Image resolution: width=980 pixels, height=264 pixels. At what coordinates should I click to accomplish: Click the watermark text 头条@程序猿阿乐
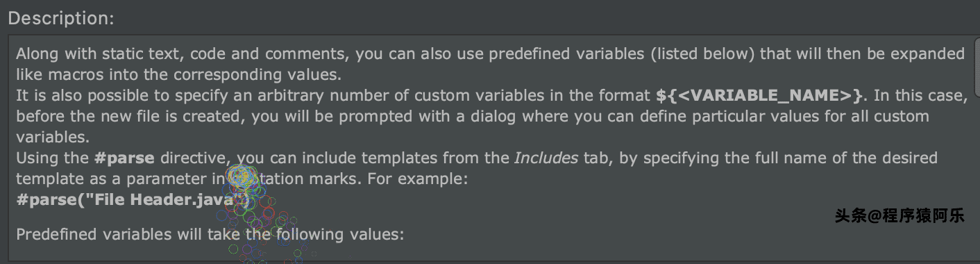coord(899,216)
